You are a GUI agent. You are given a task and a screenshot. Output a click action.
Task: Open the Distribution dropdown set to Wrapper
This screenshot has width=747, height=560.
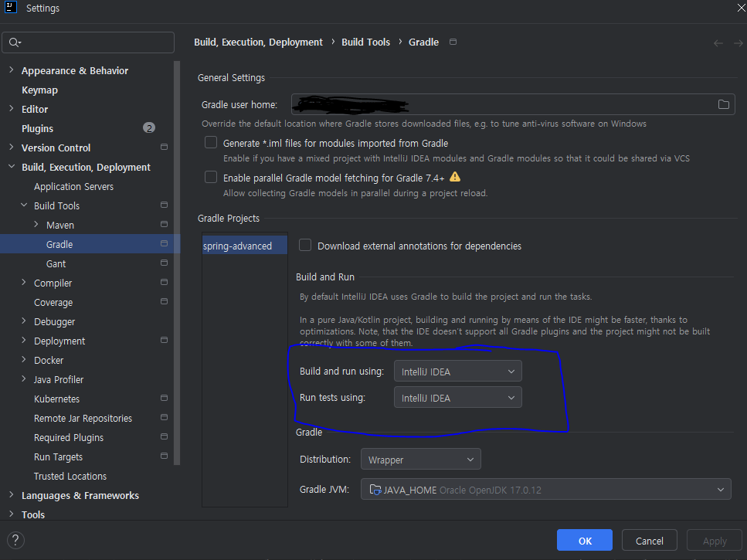point(421,460)
